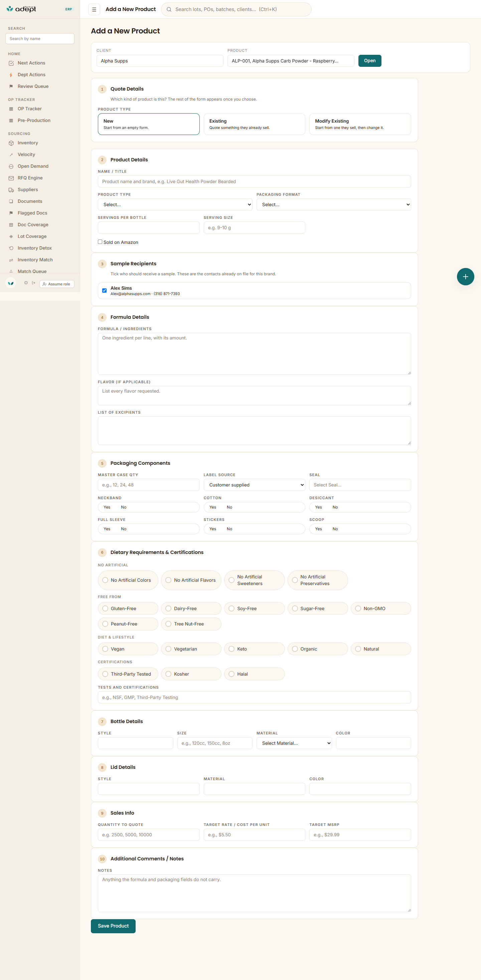The height and width of the screenshot is (980, 481).
Task: Click the Target MSRP input field
Action: click(x=360, y=834)
